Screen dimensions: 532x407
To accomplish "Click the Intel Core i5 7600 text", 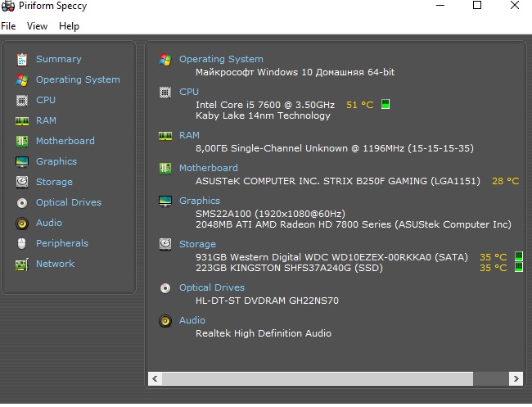I will click(x=265, y=105).
